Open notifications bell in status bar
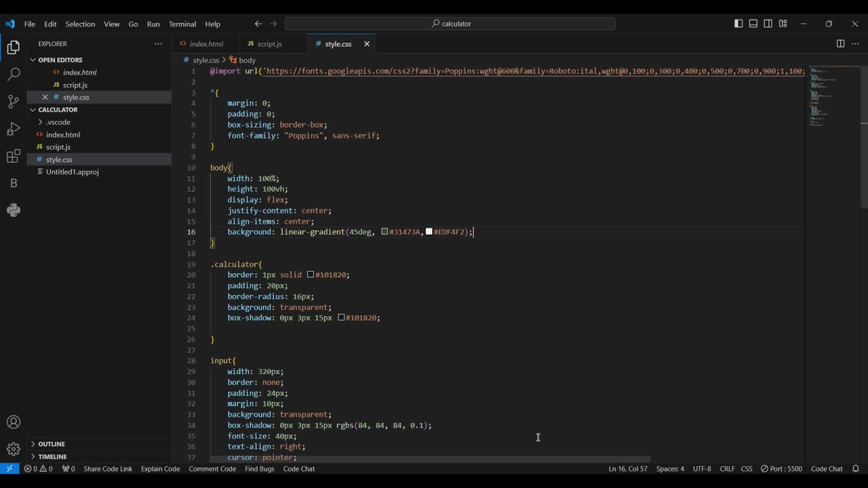Viewport: 868px width, 488px height. [856, 468]
